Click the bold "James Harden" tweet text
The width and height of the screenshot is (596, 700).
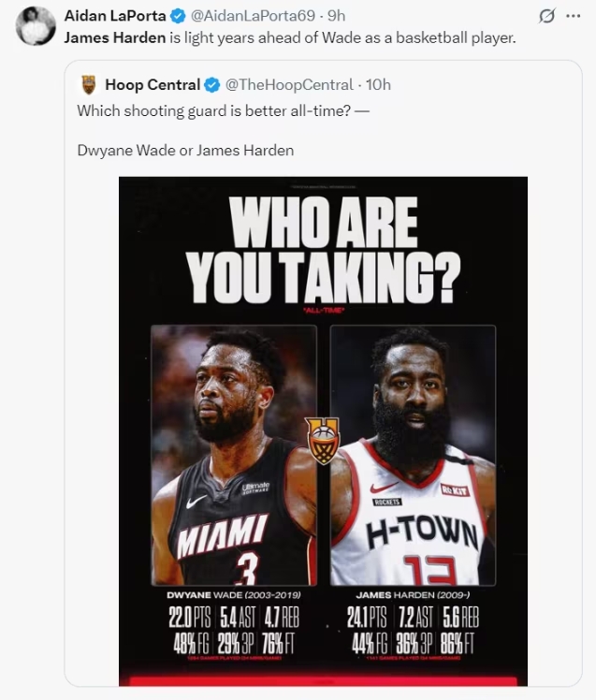117,38
